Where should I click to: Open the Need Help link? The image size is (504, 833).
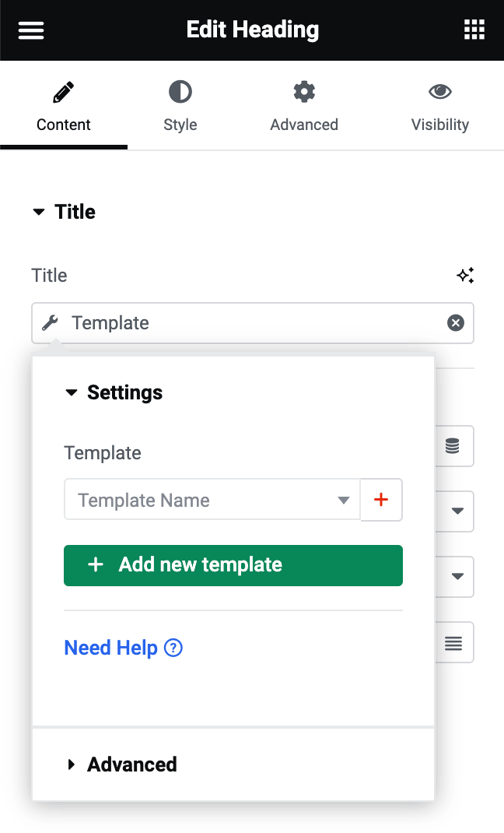click(111, 647)
